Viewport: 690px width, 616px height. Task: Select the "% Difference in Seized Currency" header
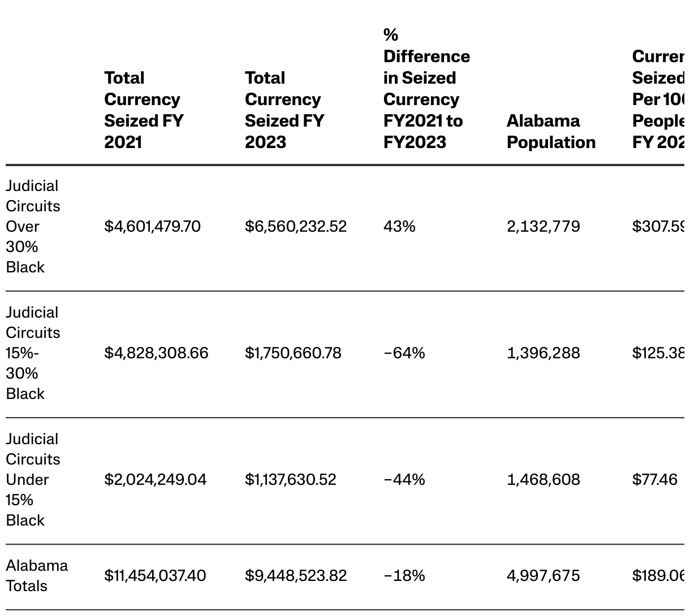tap(426, 88)
